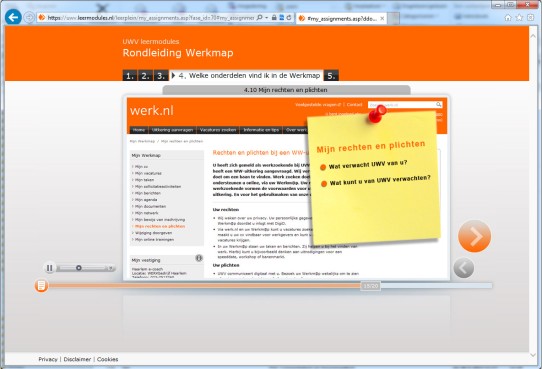
Task: Go to chapter 1 tab
Action: coord(130,75)
